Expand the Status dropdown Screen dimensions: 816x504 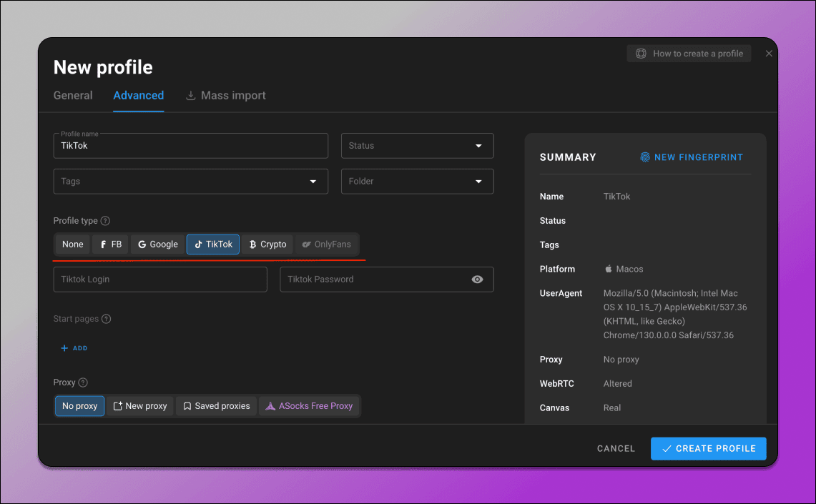[x=417, y=146]
